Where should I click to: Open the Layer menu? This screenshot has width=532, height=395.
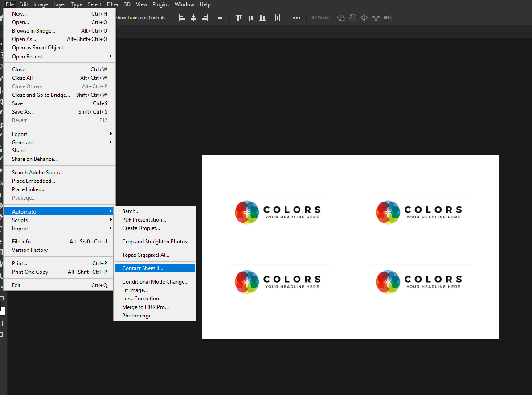59,4
